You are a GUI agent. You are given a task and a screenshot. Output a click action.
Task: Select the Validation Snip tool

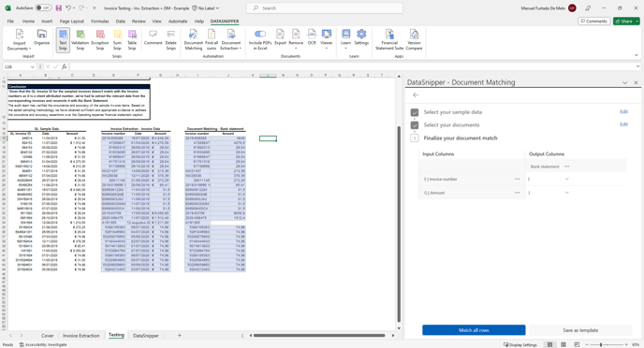[x=80, y=40]
